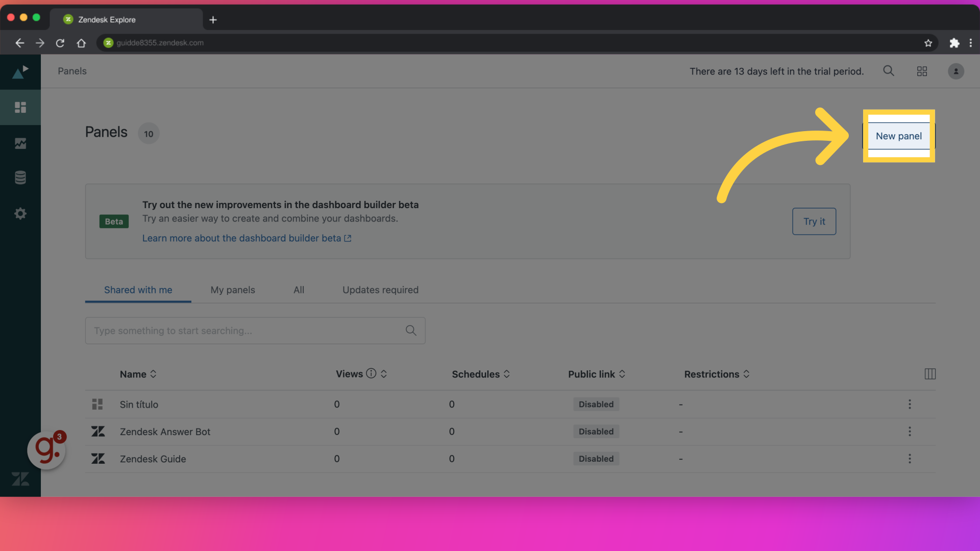The height and width of the screenshot is (551, 980).
Task: Click the New panel button
Action: 899,136
